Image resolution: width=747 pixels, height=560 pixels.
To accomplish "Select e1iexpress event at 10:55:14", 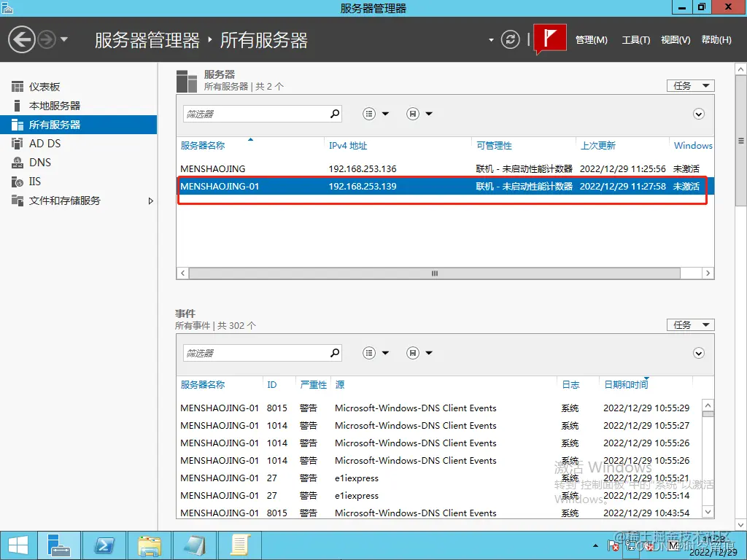I will (438, 496).
